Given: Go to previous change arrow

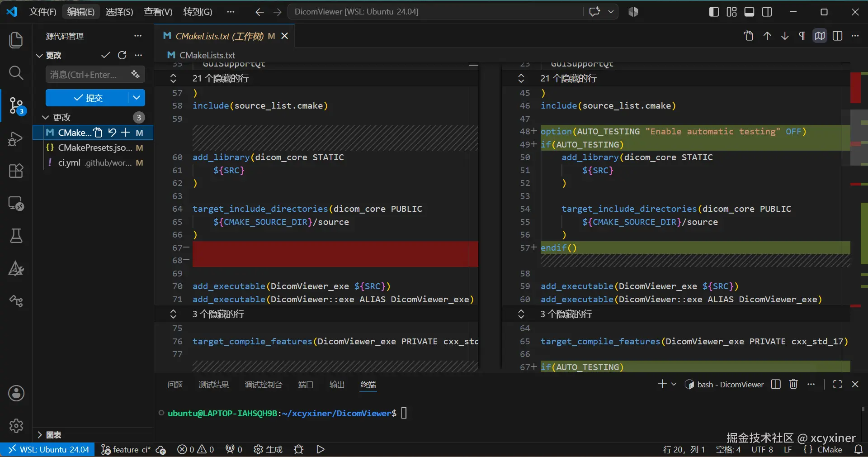Looking at the screenshot, I should tap(767, 36).
